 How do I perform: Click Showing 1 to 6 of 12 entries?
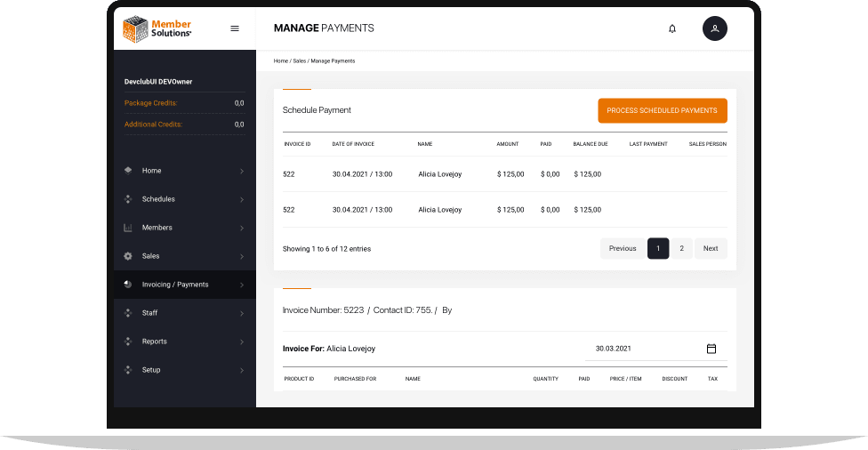coord(326,249)
